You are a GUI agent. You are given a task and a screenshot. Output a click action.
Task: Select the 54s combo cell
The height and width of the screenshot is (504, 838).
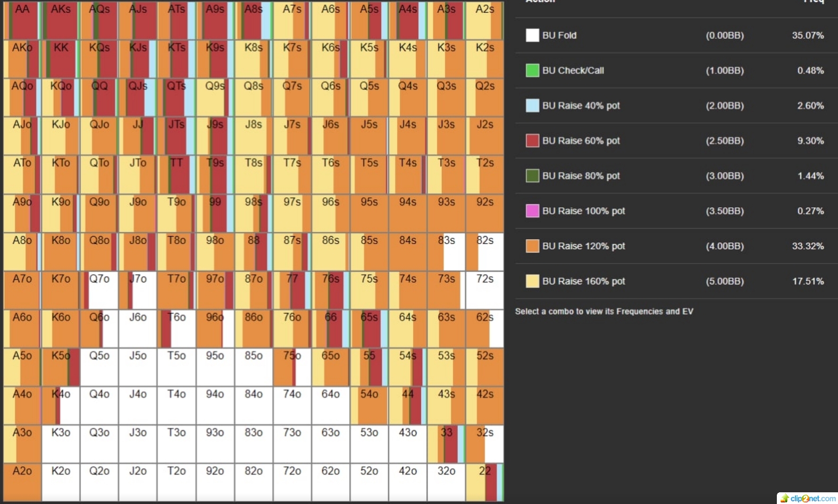(408, 367)
